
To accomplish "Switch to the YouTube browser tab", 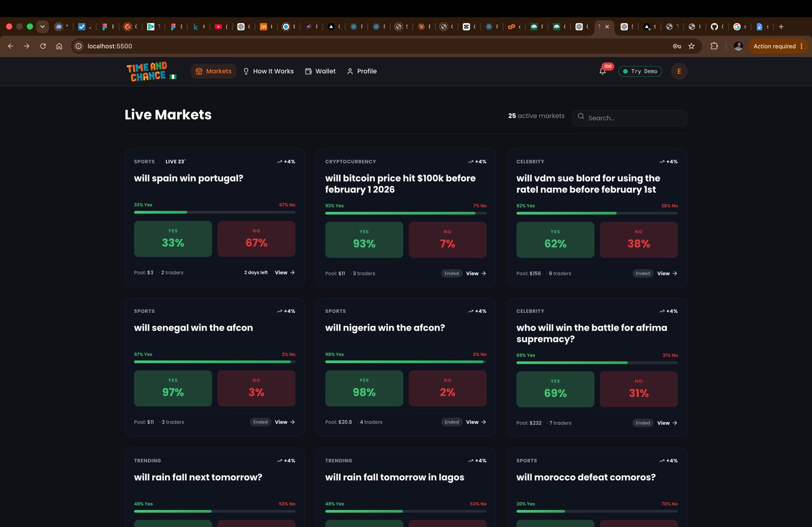I will click(x=220, y=27).
